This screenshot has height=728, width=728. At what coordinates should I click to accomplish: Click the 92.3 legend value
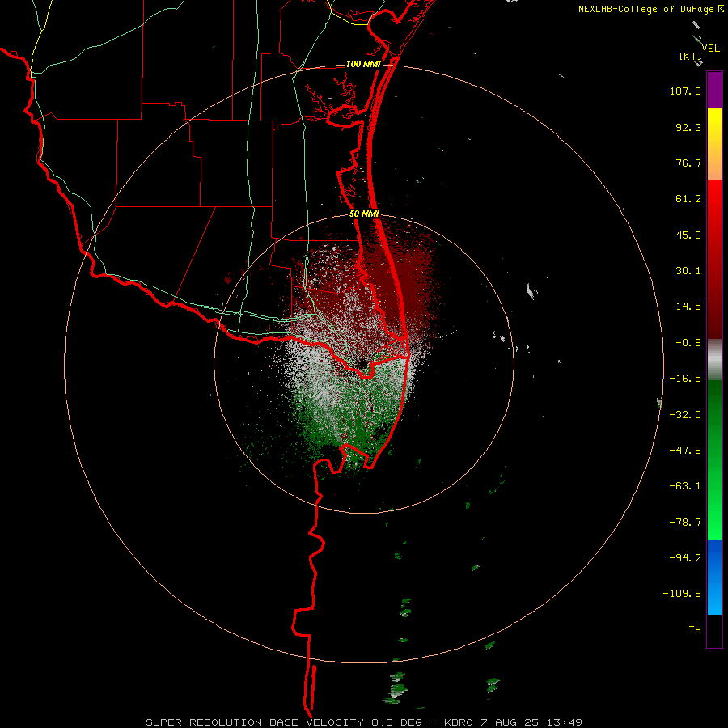click(x=688, y=127)
